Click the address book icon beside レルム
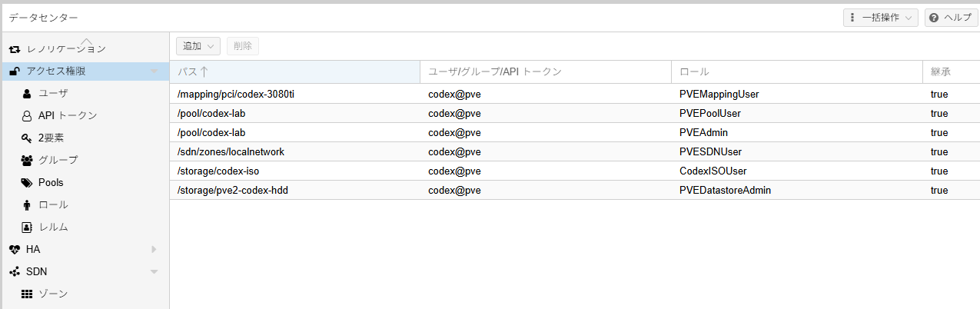Screen dimensions: 980x309 (27, 228)
